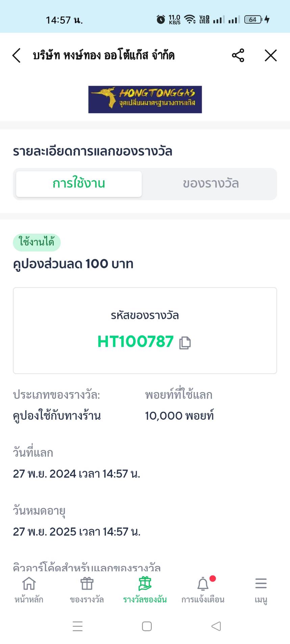Switch to the การใช้งาน tab

coord(79,184)
